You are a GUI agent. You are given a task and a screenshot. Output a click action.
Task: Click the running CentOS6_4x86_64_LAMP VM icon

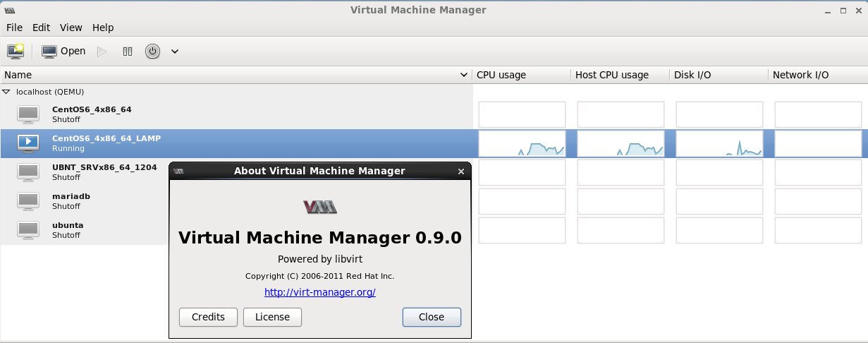pyautogui.click(x=28, y=143)
